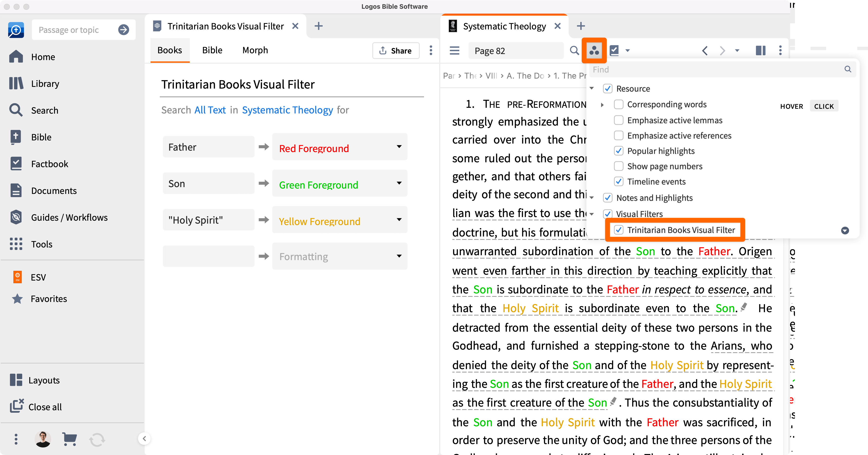The height and width of the screenshot is (455, 868).
Task: Open Documents from sidebar
Action: click(x=43, y=191)
